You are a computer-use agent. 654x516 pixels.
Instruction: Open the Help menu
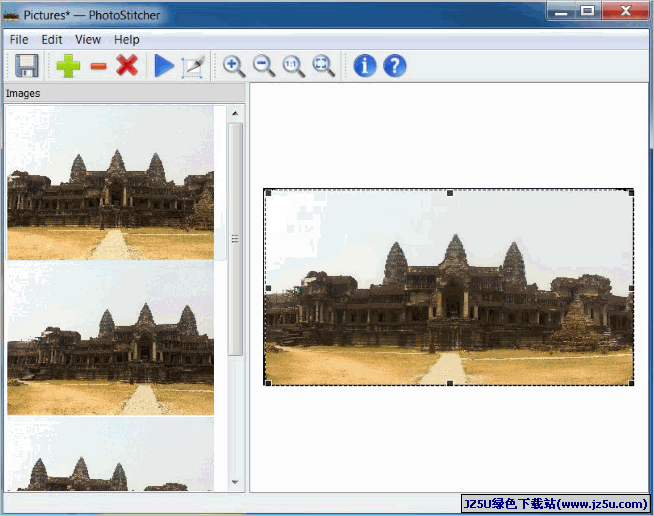(x=127, y=40)
